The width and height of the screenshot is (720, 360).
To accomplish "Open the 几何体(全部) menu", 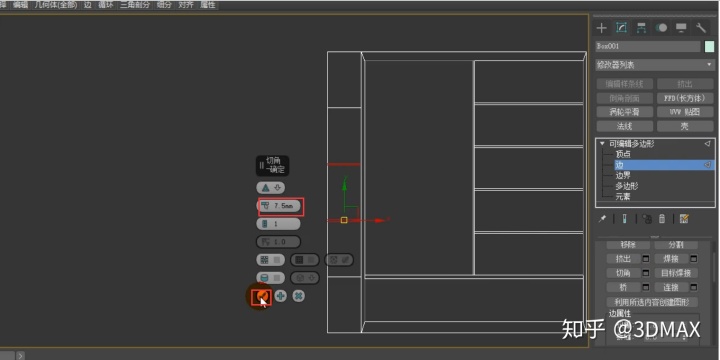I will 57,5.
